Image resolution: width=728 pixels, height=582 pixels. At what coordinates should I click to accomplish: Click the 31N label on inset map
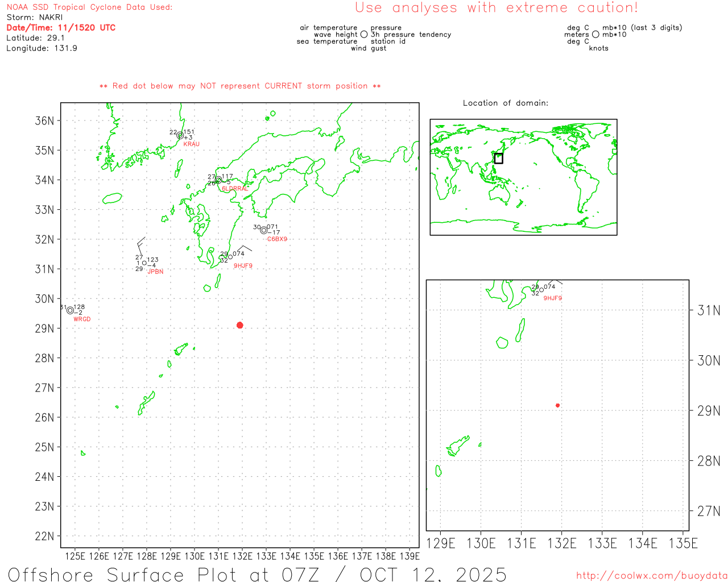click(x=709, y=310)
